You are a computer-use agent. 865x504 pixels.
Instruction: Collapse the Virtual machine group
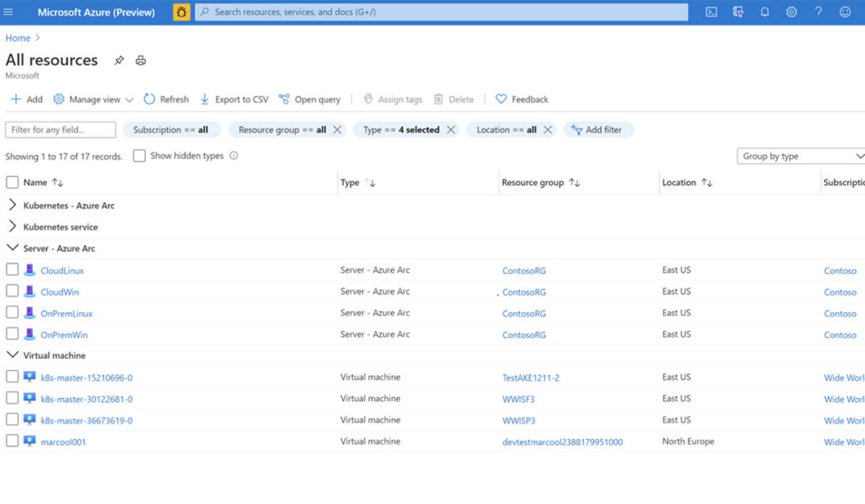(x=12, y=354)
